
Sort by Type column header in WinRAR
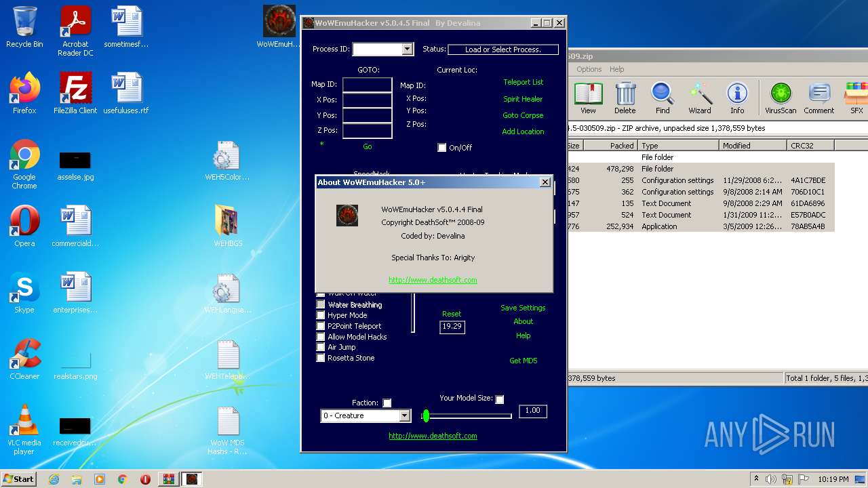tap(678, 146)
